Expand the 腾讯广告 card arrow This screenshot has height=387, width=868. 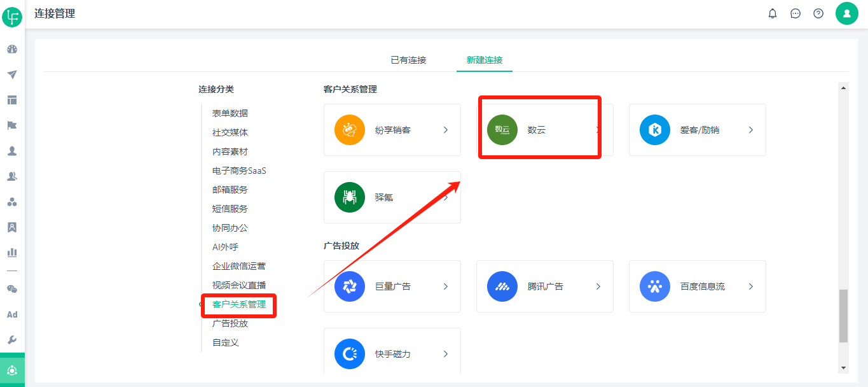click(x=598, y=286)
